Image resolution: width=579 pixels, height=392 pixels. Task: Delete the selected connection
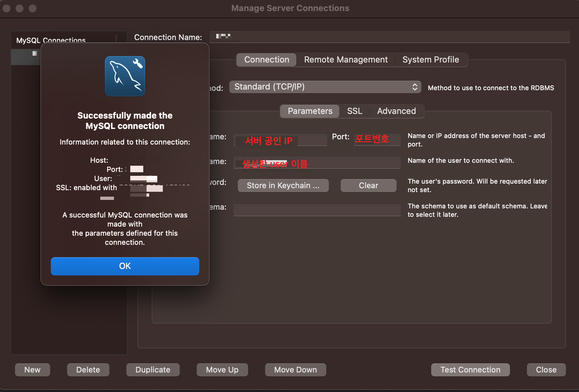tap(88, 370)
